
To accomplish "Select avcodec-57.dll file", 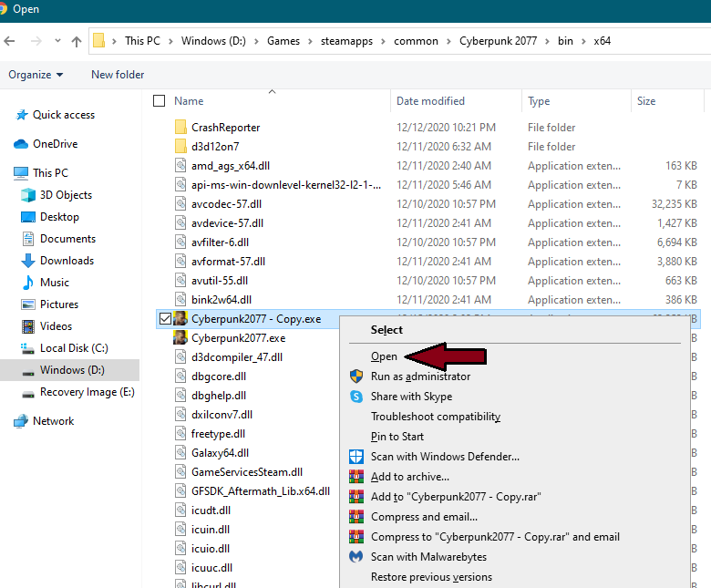I will pos(226,204).
